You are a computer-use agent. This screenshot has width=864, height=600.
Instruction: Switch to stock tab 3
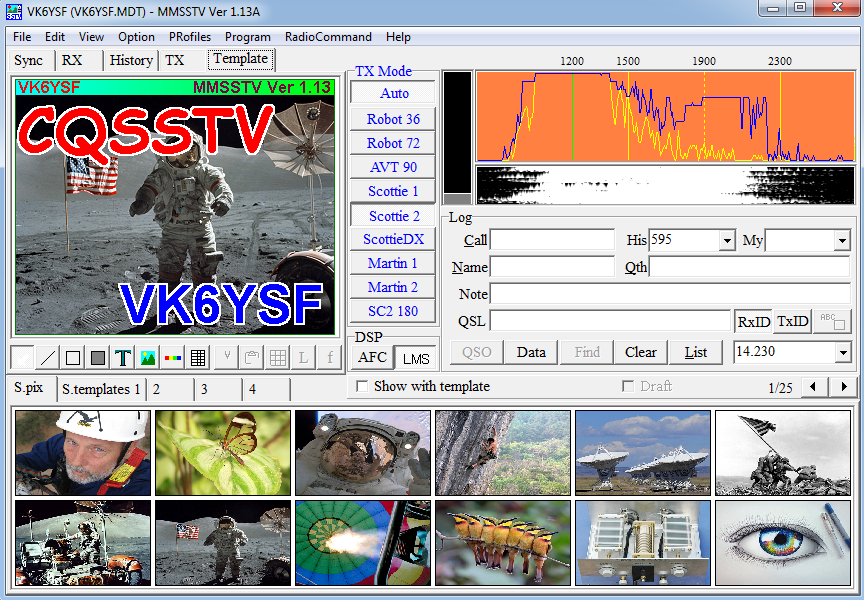[218, 390]
